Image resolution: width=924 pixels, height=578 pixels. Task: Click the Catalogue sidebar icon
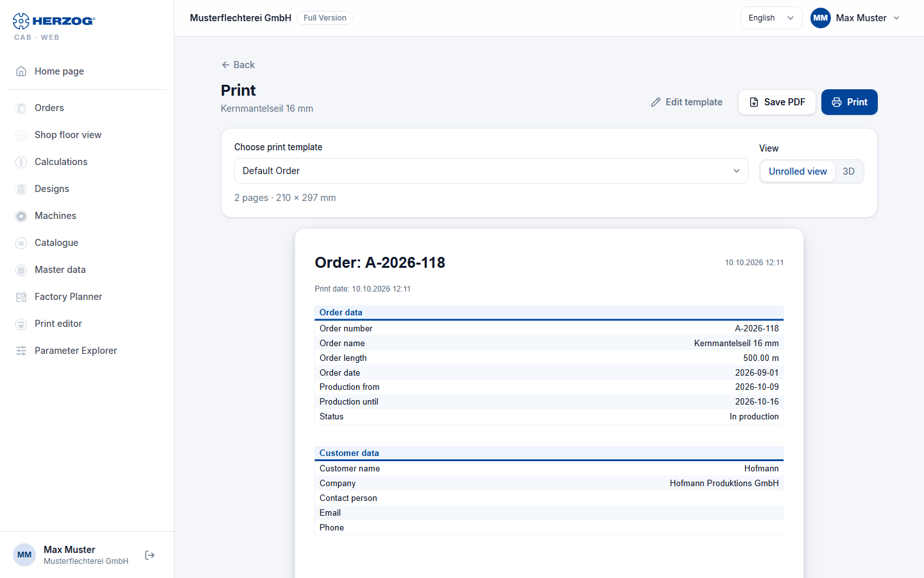coord(21,243)
